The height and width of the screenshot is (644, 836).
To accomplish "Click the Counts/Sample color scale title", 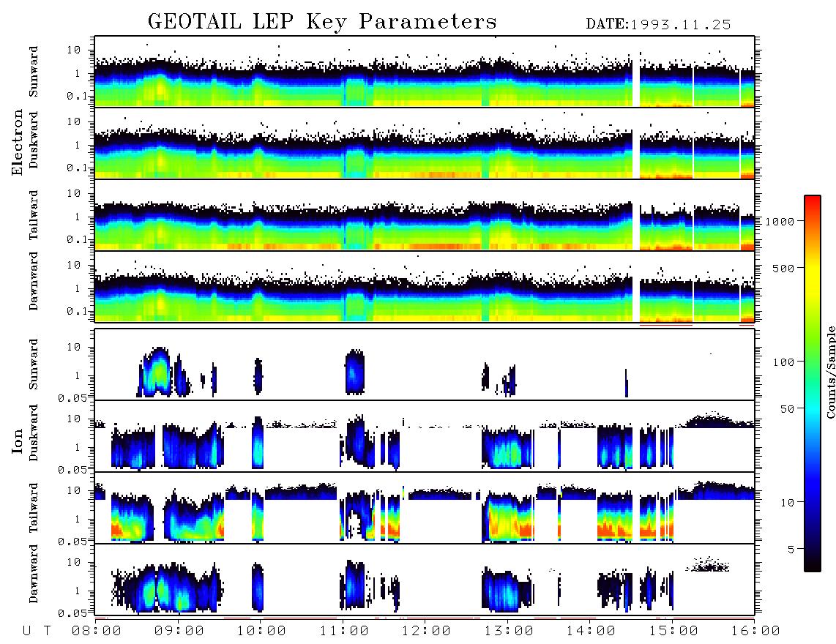I will 830,372.
